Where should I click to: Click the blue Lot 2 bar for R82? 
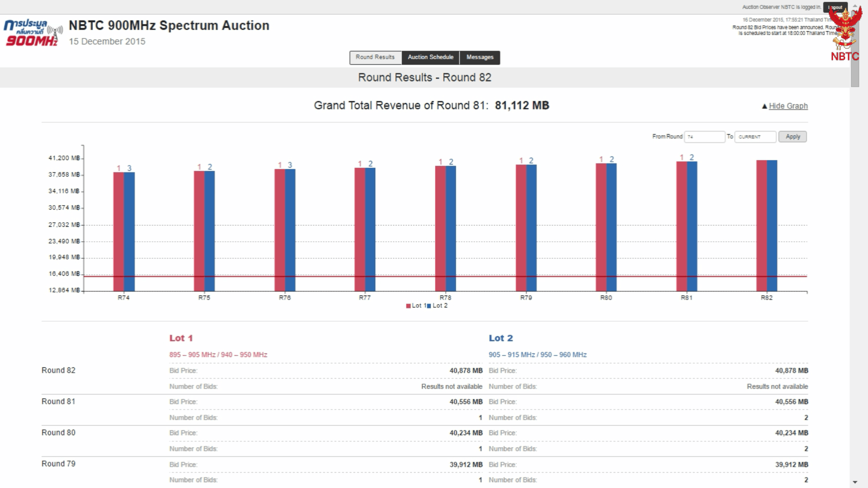coord(772,226)
